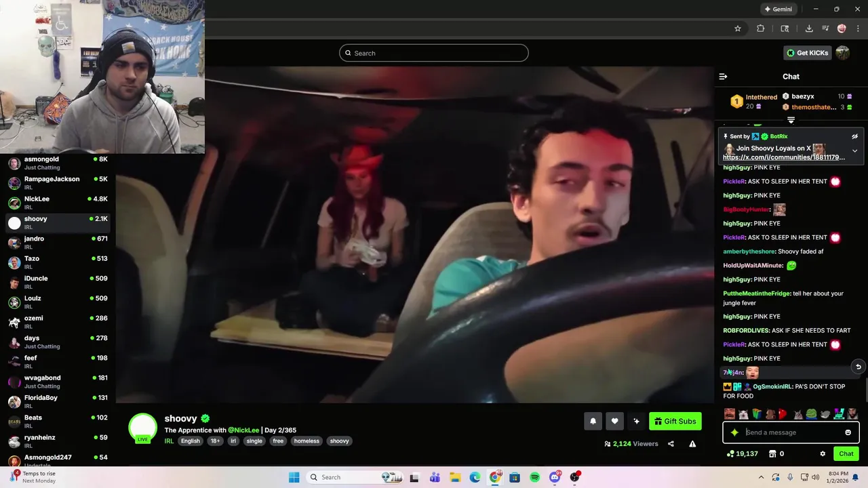Open the channel shop icon
This screenshot has height=488, width=868.
tap(772, 454)
